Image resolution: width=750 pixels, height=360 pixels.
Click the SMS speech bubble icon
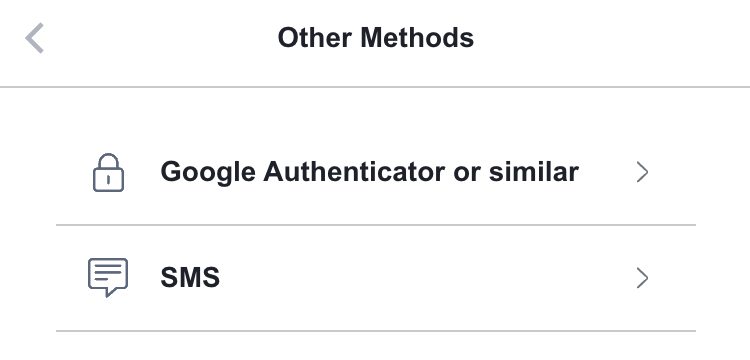pyautogui.click(x=108, y=278)
